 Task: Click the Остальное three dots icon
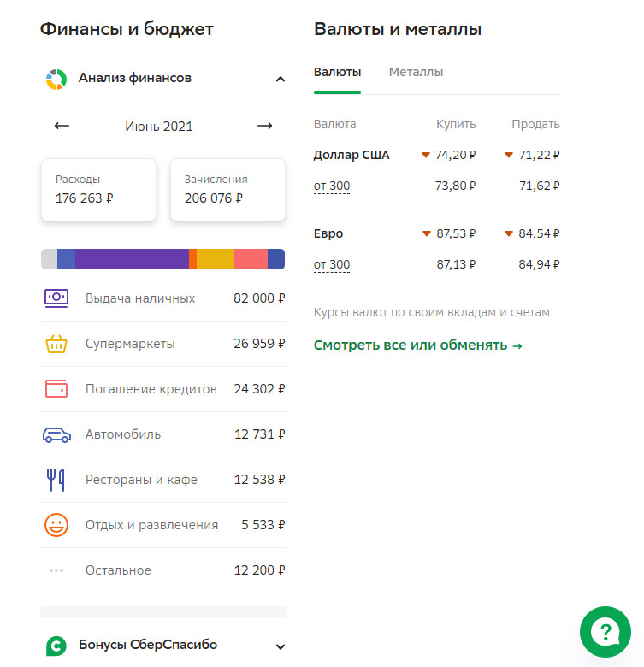[56, 570]
